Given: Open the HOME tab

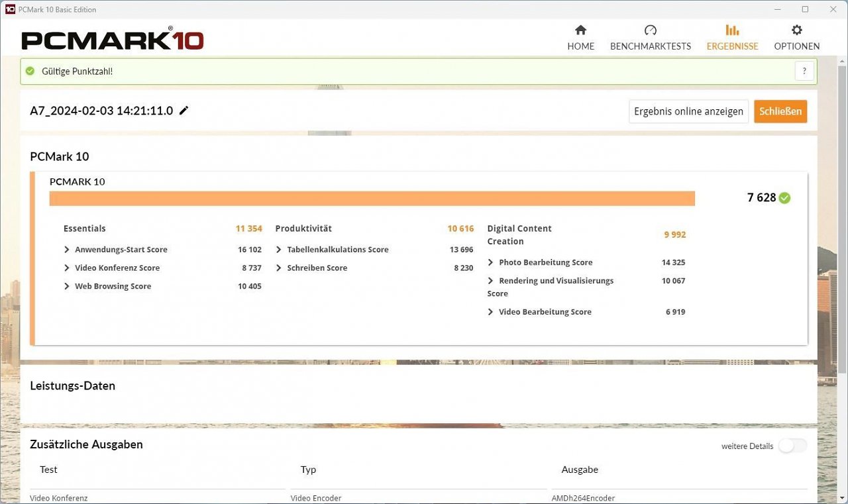Looking at the screenshot, I should 580,38.
